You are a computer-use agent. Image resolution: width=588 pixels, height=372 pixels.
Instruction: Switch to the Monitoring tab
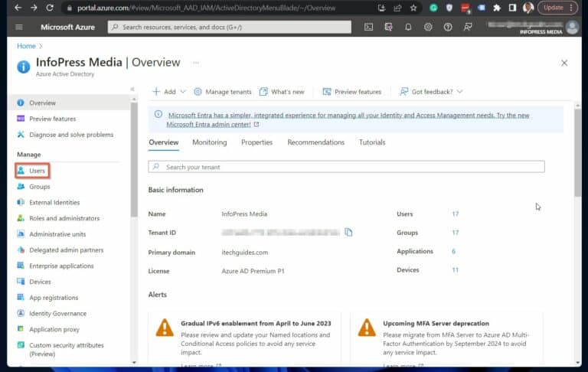tap(210, 142)
